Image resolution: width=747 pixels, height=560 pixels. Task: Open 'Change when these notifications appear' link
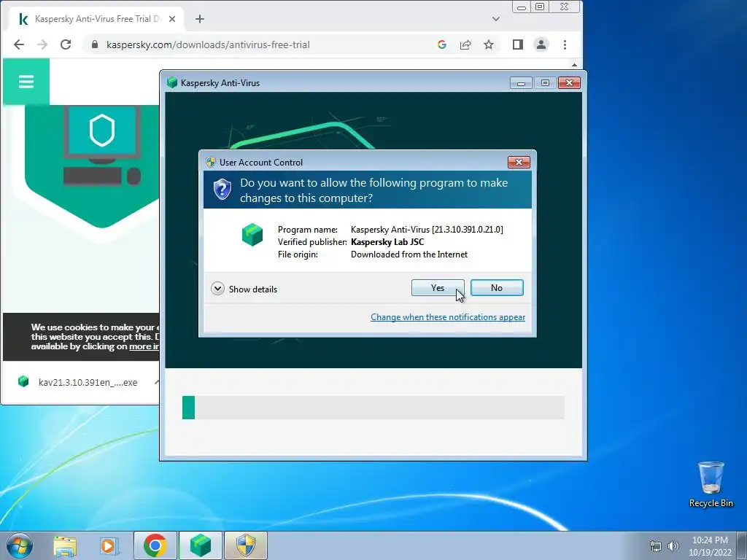pyautogui.click(x=448, y=317)
